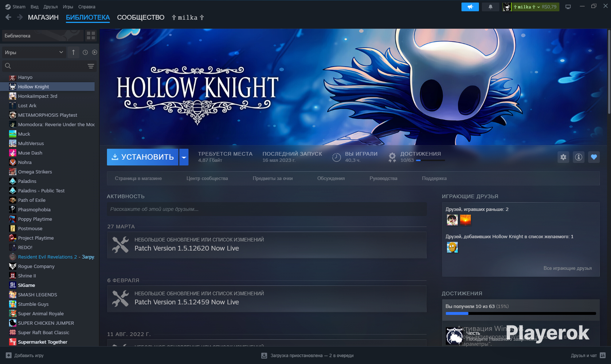
Task: Click the main page vertical scrollbar
Action: (609, 72)
